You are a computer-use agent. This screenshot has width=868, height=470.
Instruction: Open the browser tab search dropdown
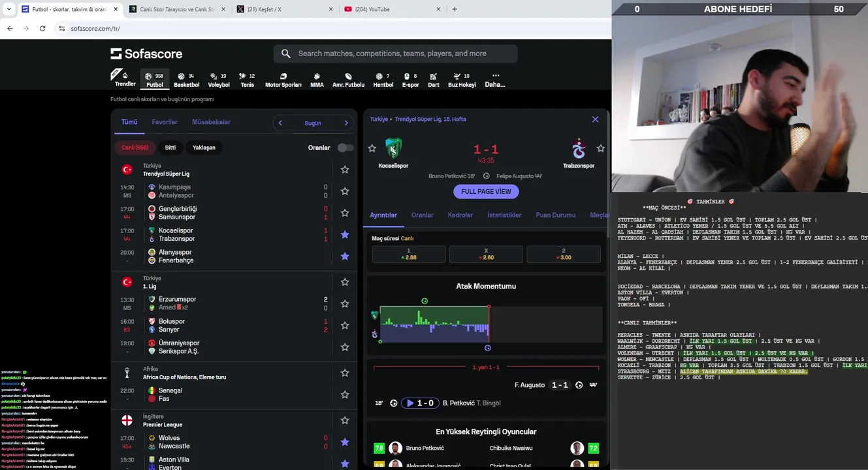[8, 9]
